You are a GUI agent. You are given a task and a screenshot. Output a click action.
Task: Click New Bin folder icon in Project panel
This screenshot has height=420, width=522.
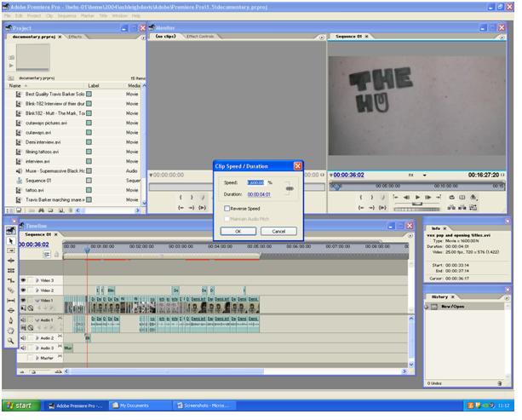(50, 210)
